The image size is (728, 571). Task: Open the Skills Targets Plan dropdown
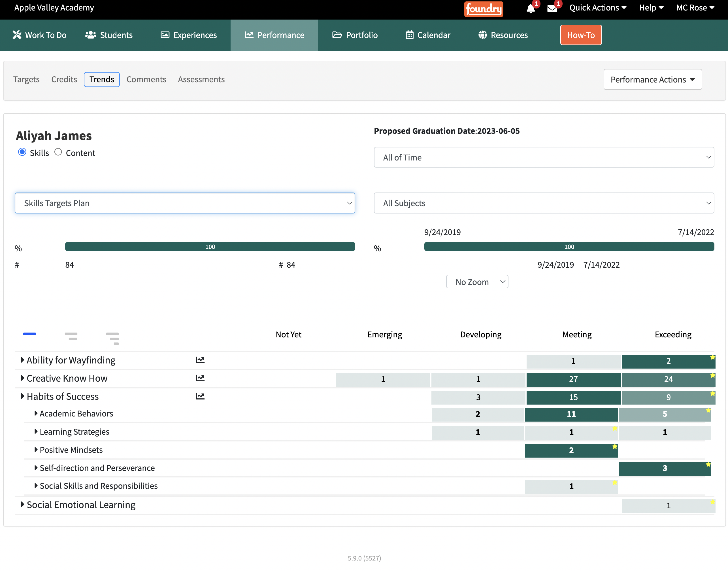click(185, 203)
